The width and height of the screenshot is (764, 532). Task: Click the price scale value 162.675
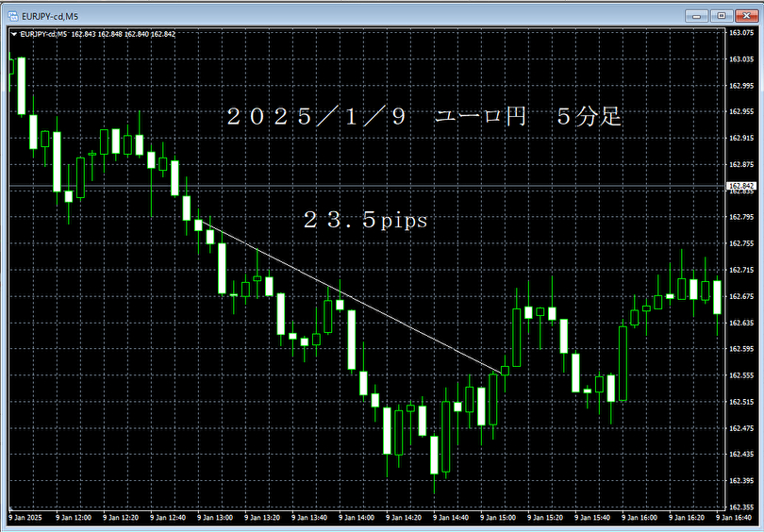click(x=740, y=296)
